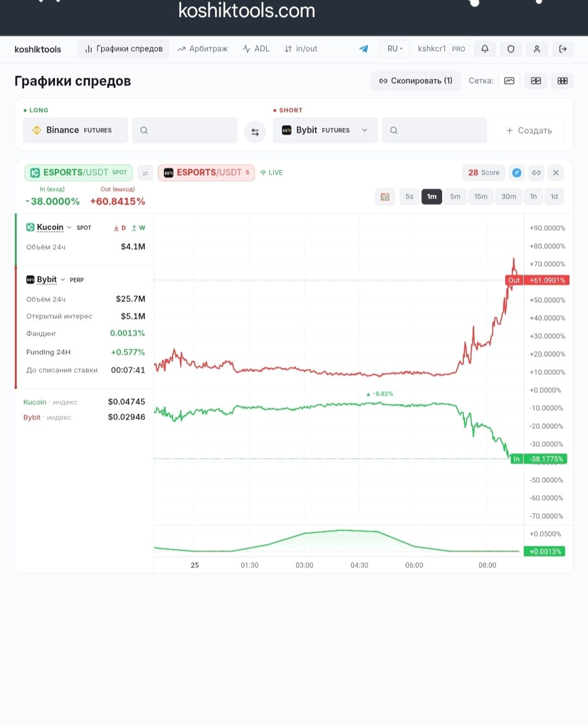Image resolution: width=588 pixels, height=726 pixels.
Task: Open the Telegram channel icon
Action: pyautogui.click(x=364, y=49)
